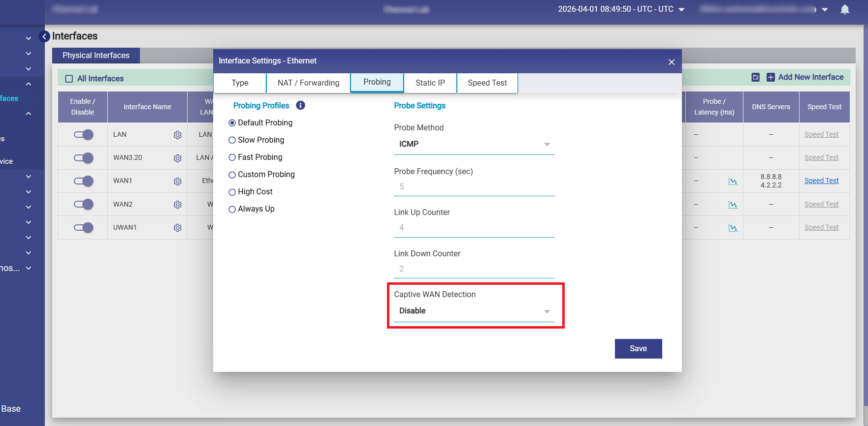The height and width of the screenshot is (426, 868).
Task: Click the Probing Profiles info icon
Action: pos(300,105)
